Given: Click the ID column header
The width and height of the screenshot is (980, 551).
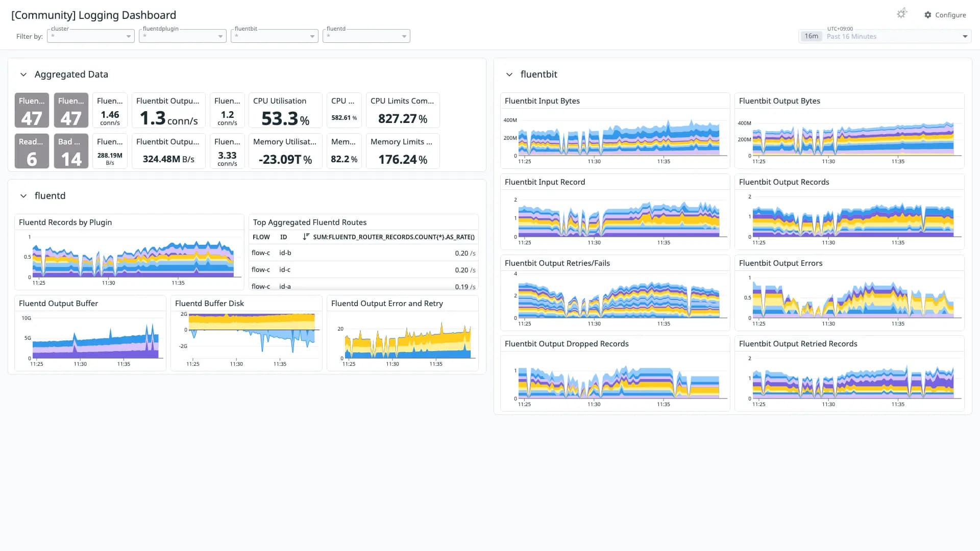Looking at the screenshot, I should pyautogui.click(x=283, y=237).
